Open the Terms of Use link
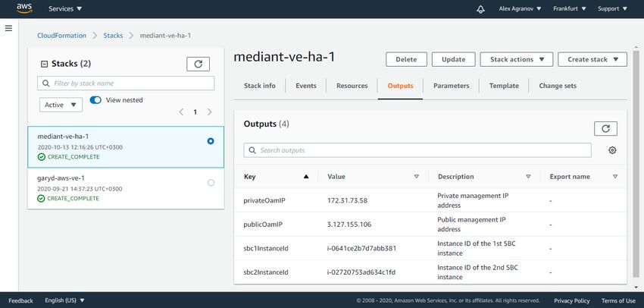Viewport: 644px width, 308px height. (618, 300)
